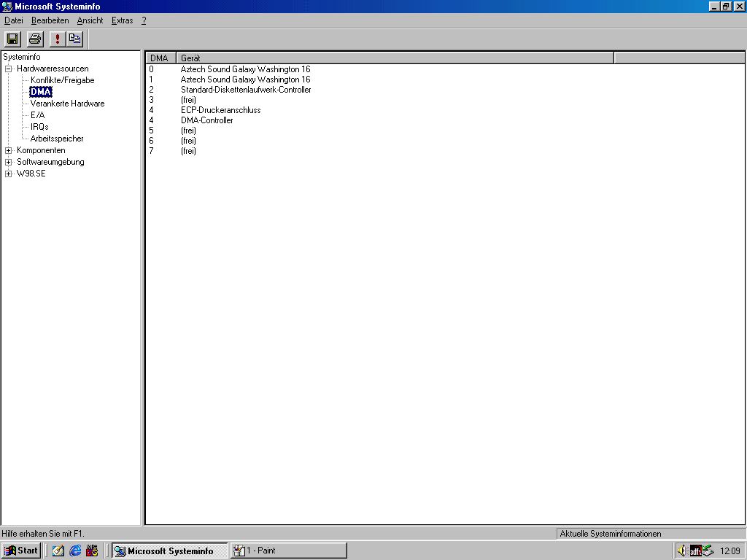Click the Show Desktop quick launch icon

(58, 551)
